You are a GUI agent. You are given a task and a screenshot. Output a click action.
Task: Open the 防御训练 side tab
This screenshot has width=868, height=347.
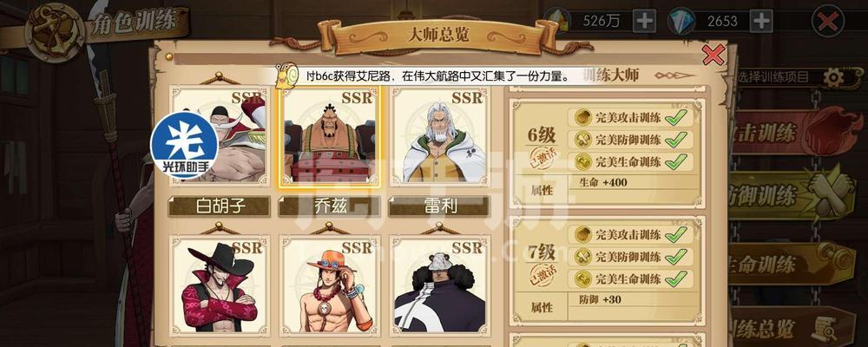tap(792, 195)
